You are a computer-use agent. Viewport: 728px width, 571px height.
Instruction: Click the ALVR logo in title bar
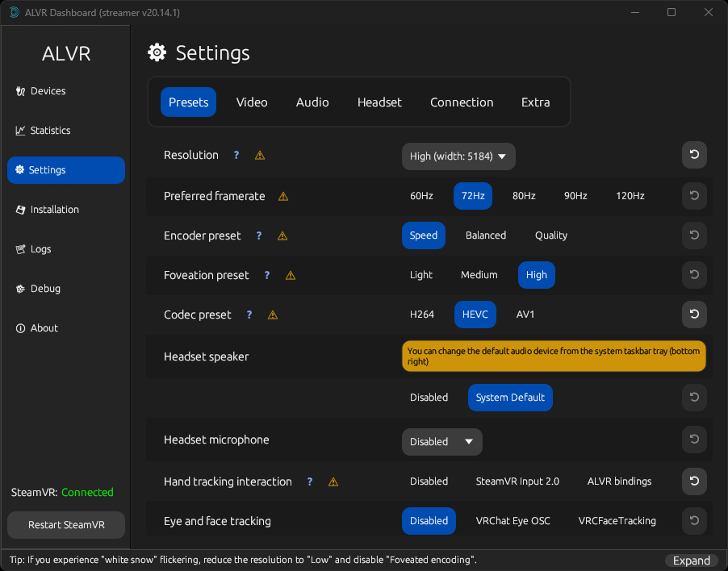(15, 13)
